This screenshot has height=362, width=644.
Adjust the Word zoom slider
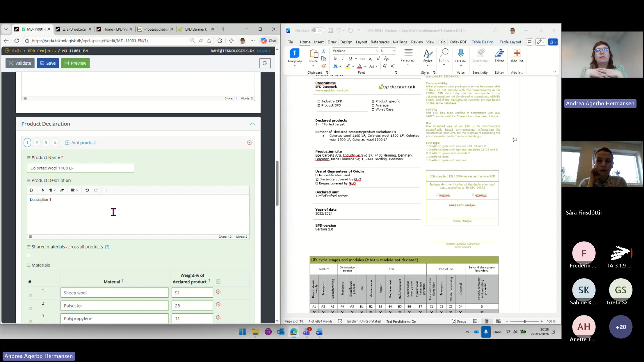coord(525,321)
